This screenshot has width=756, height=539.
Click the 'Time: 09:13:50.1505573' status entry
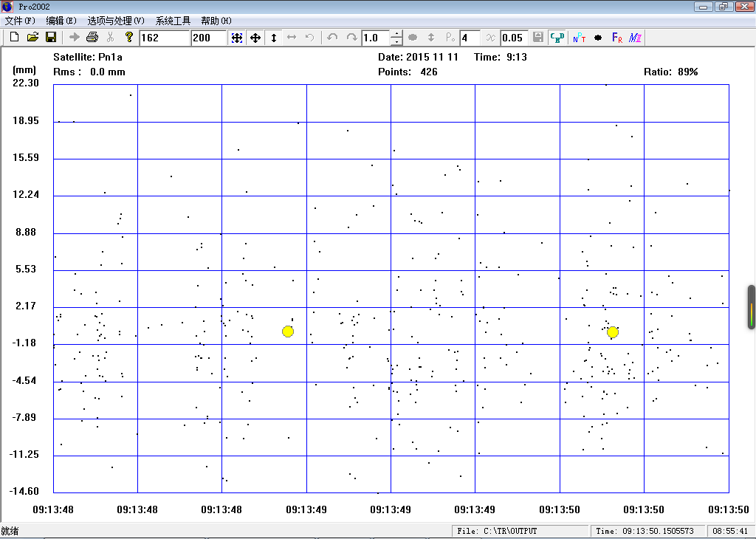click(x=647, y=531)
